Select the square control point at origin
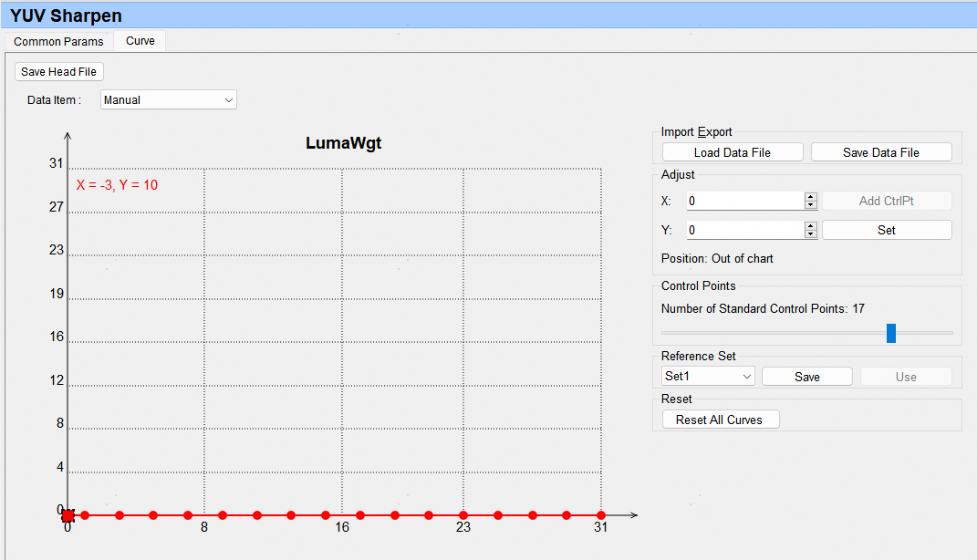This screenshot has width=977, height=560. [x=68, y=515]
